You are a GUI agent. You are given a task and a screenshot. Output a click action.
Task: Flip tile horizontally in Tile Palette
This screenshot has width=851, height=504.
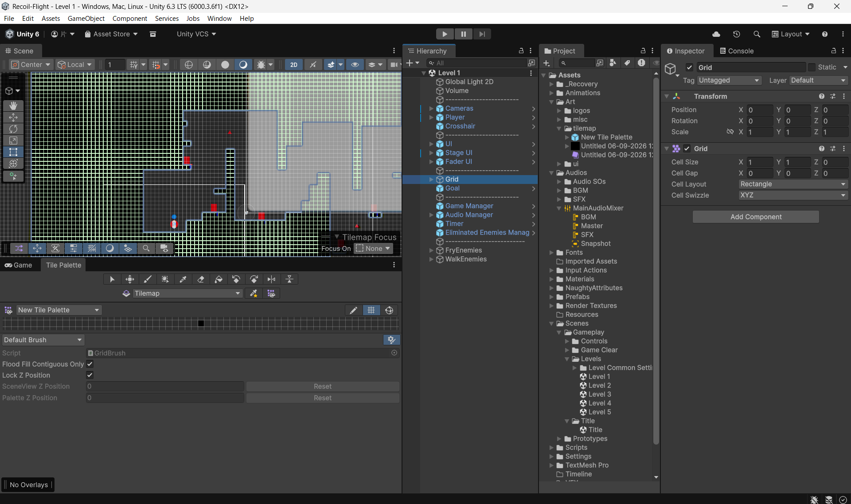[x=272, y=279]
